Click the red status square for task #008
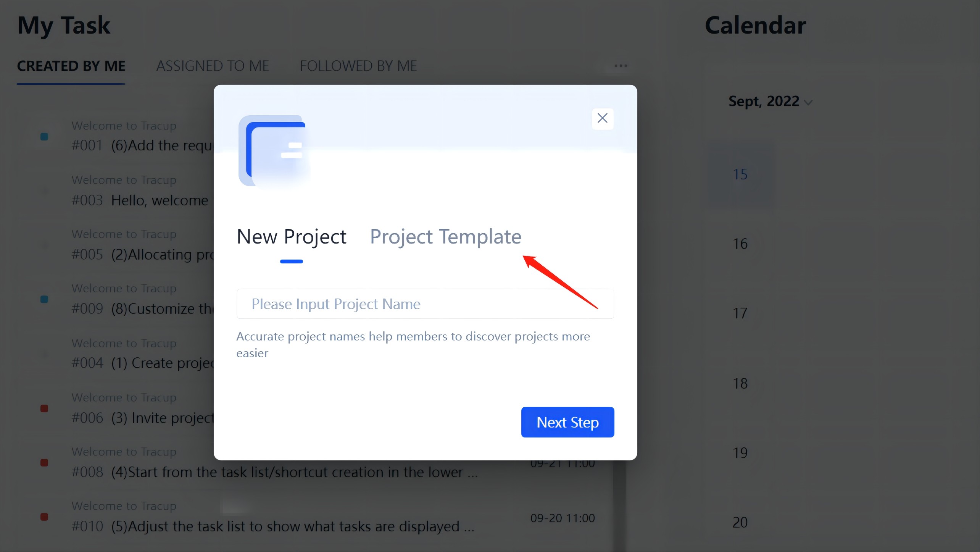This screenshot has width=980, height=552. tap(44, 463)
